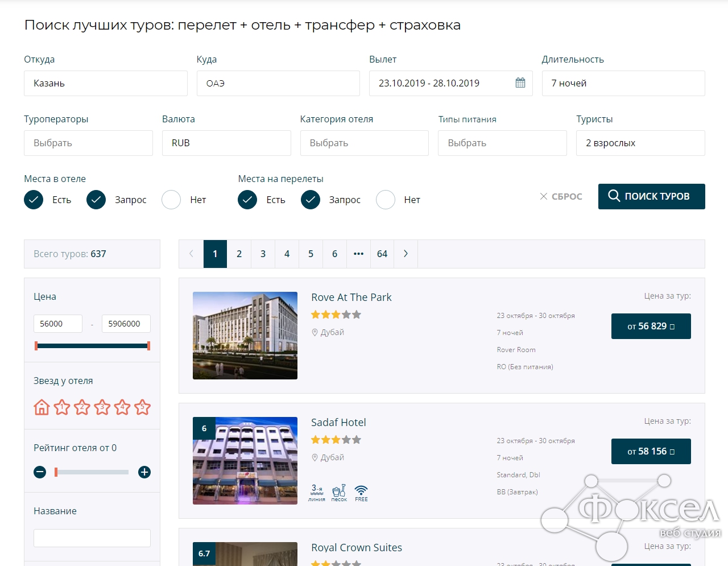This screenshot has height=566, width=728.
Task: Select the house icon in hotel stars filter
Action: pos(42,407)
